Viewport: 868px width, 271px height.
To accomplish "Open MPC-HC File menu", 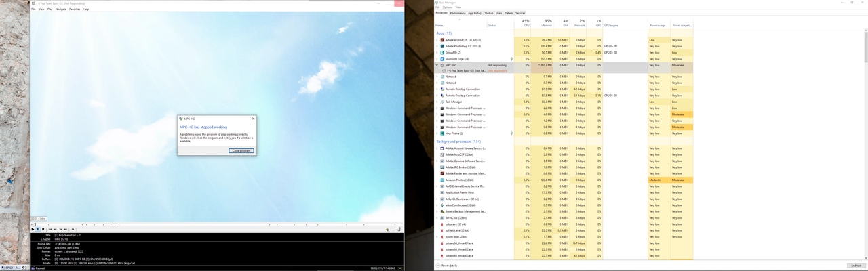I will 33,9.
